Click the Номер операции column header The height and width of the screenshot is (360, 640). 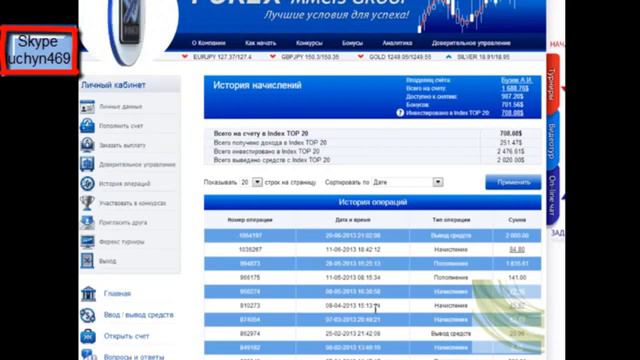click(x=250, y=220)
